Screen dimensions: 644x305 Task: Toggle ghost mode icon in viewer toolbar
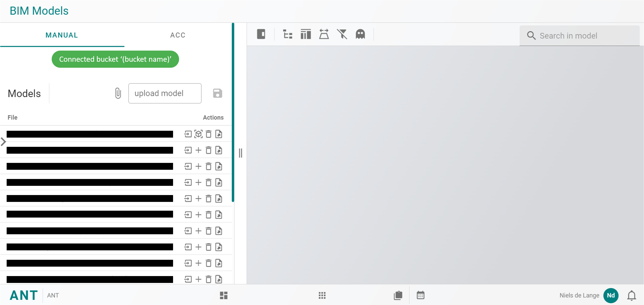360,34
